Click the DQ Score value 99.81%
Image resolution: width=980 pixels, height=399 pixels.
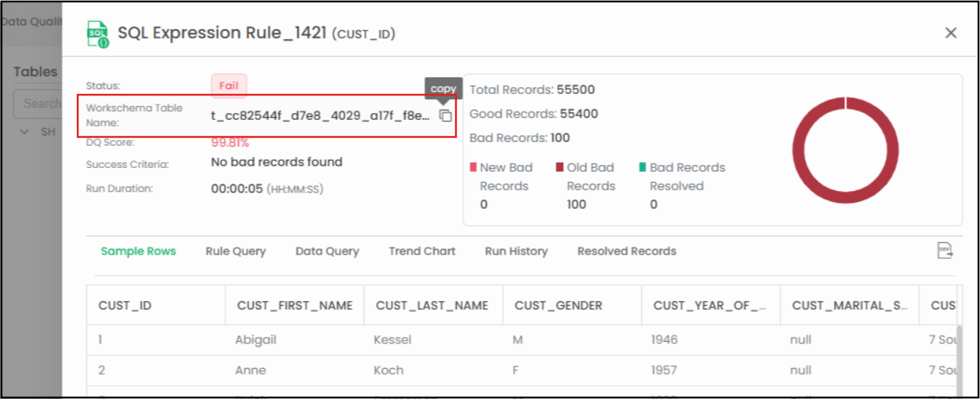230,143
